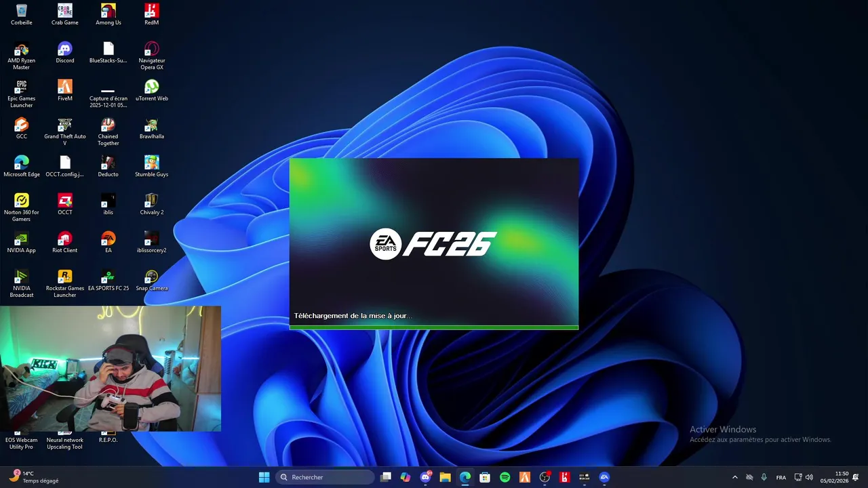
Task: Select the Brawlhalla desktop shortcut
Action: pos(151,129)
